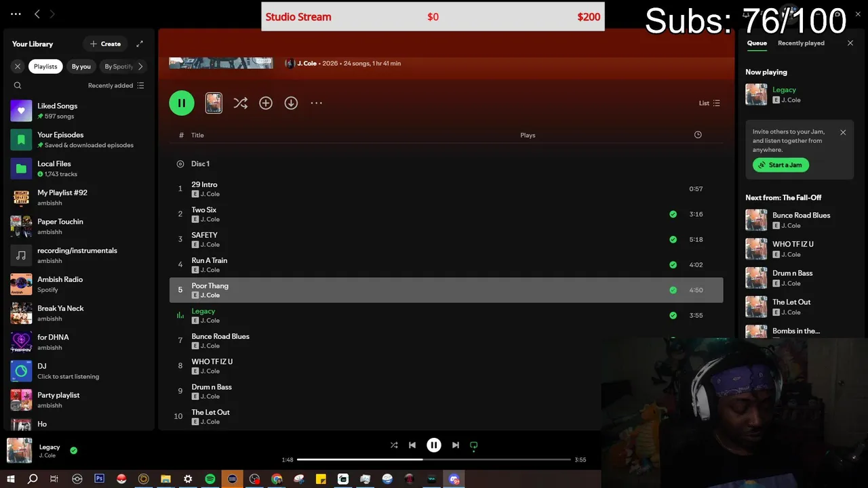
Task: Open File Explorer from the Windows taskbar
Action: 165,479
